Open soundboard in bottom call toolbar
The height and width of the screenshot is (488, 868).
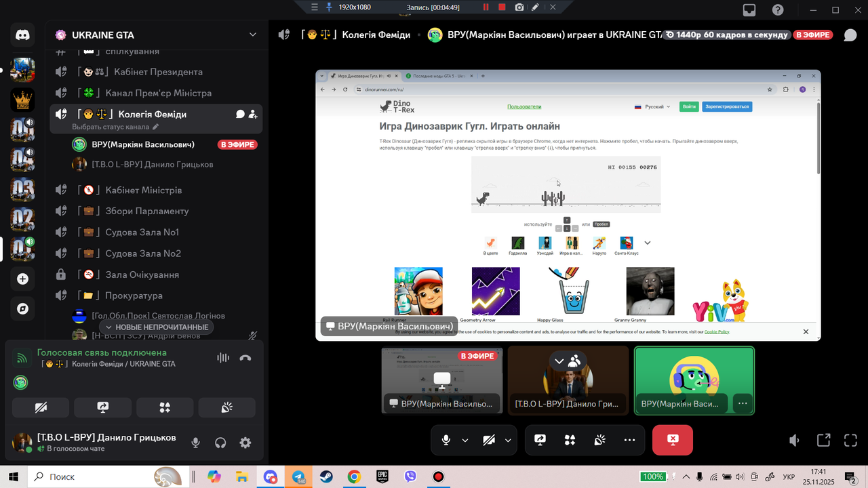click(x=599, y=440)
